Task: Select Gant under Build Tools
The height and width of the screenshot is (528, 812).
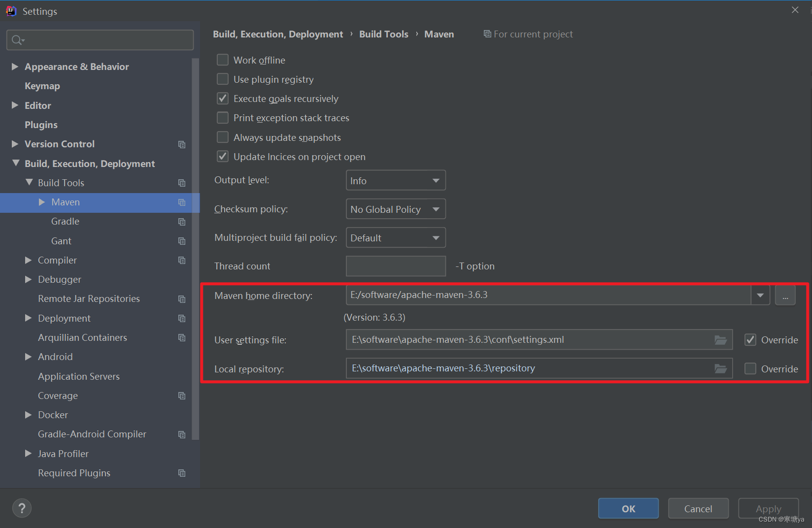Action: [61, 241]
